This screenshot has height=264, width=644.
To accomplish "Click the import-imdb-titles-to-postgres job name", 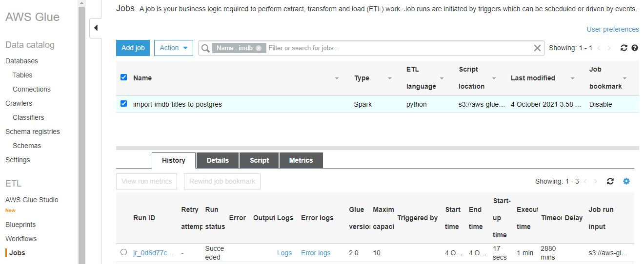I will point(178,104).
